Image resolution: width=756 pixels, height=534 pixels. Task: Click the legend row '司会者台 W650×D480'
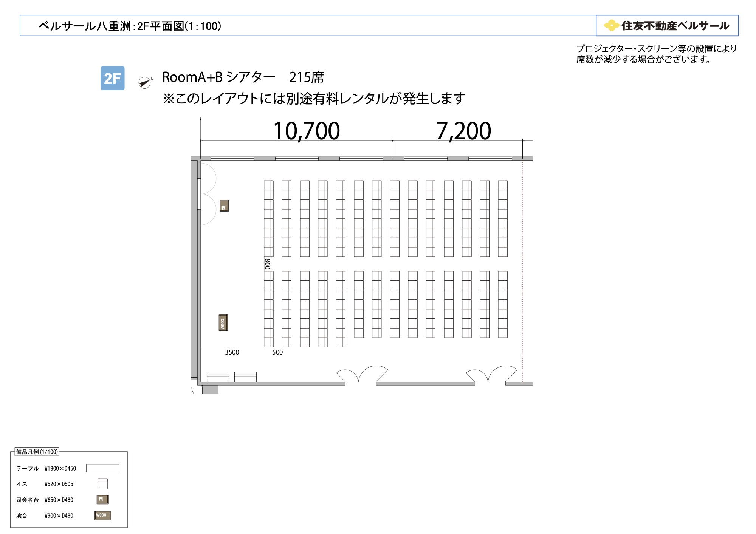coord(45,500)
